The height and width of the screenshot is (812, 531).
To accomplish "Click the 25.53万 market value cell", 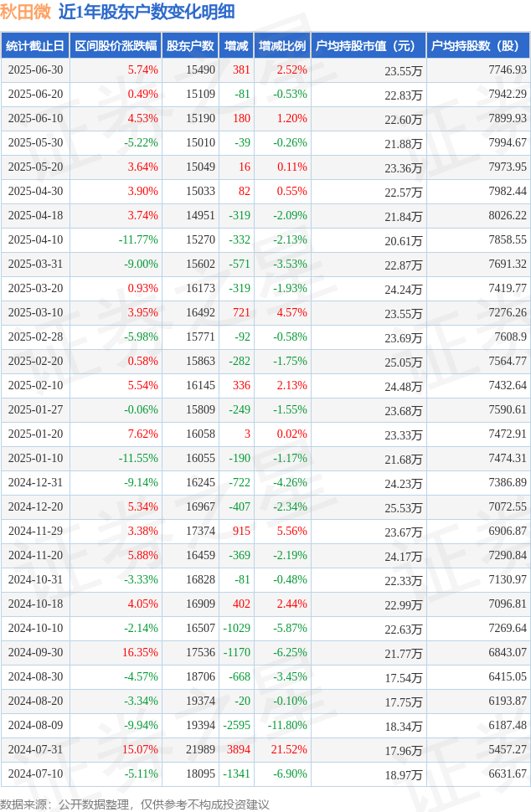I will point(403,507).
